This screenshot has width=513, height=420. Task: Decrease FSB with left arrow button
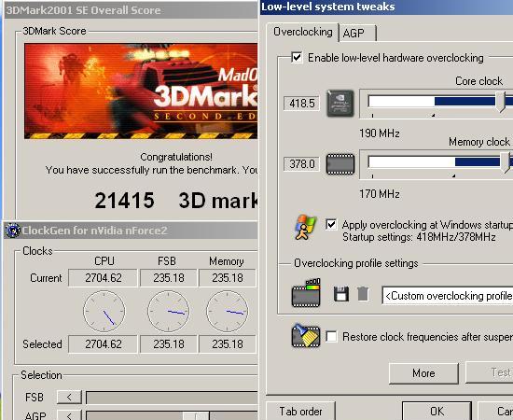pos(69,397)
